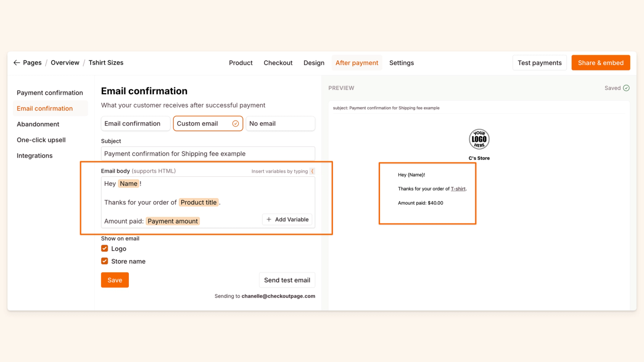Click the Payment amount variable chip

(x=173, y=221)
